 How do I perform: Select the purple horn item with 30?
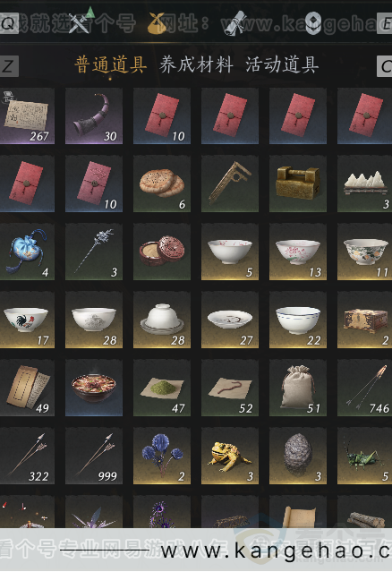[x=94, y=115]
